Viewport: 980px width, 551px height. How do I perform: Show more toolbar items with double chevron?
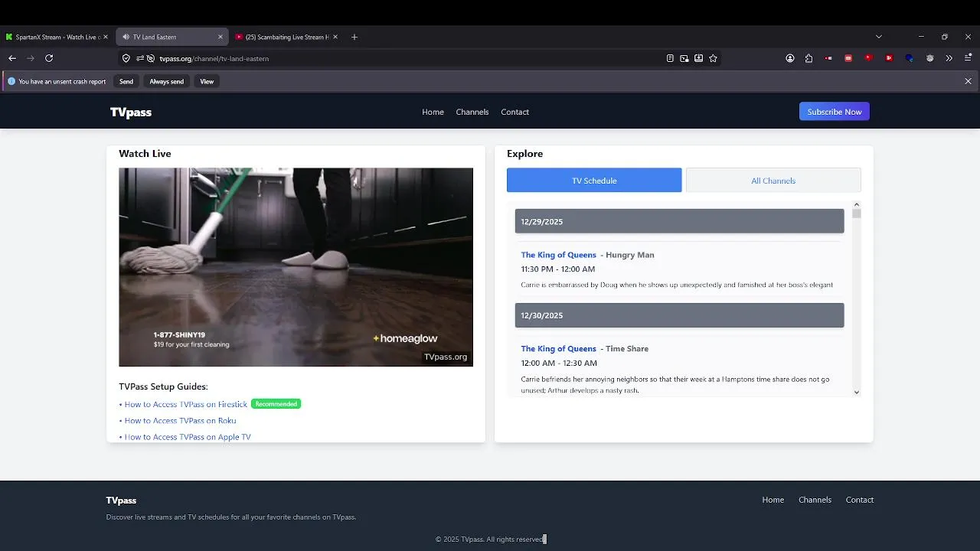coord(949,58)
